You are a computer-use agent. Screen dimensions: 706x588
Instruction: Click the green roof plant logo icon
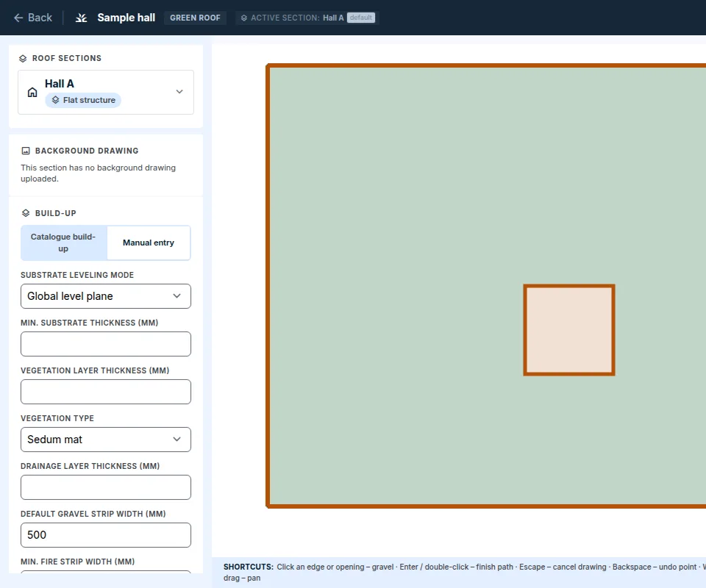[81, 18]
